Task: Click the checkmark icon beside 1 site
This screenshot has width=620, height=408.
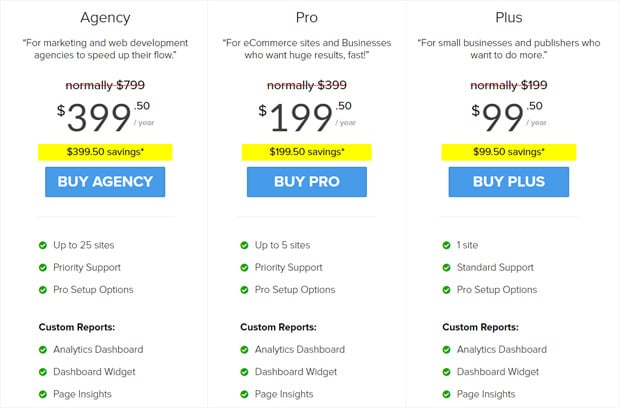Action: [x=446, y=245]
